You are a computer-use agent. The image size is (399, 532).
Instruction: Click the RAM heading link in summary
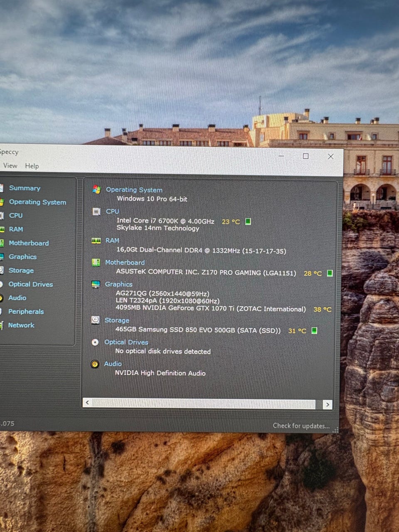pos(112,240)
